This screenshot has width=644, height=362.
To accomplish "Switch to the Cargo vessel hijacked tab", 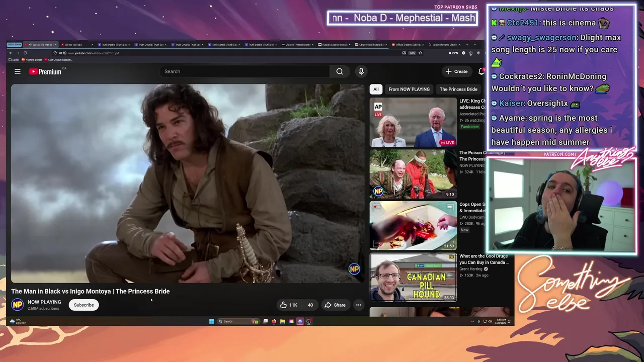I will tap(371, 45).
